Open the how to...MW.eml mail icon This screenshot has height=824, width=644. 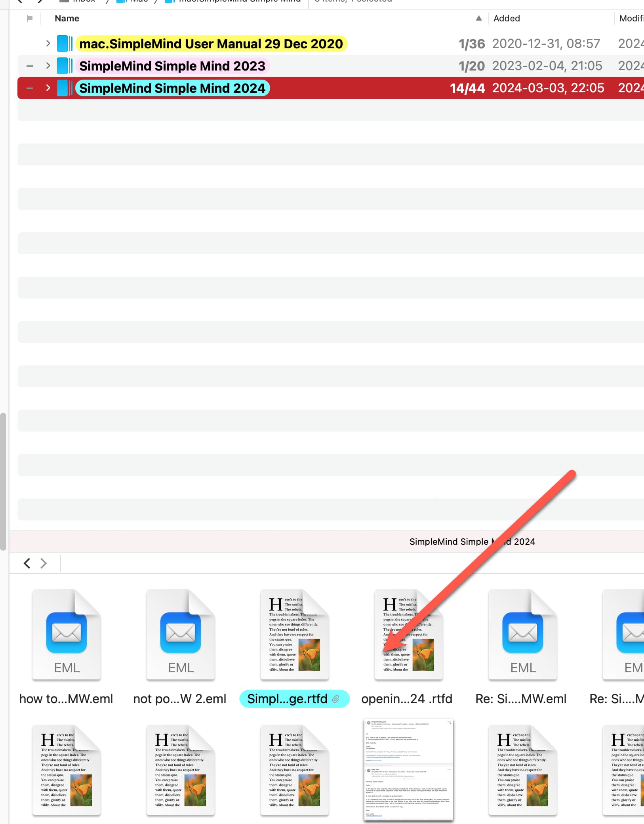coord(67,634)
